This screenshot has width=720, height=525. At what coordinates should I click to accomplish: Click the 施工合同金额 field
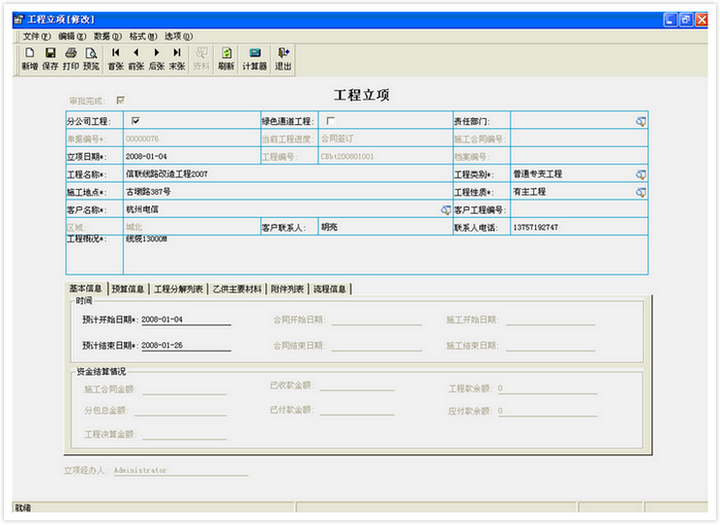[x=185, y=389]
